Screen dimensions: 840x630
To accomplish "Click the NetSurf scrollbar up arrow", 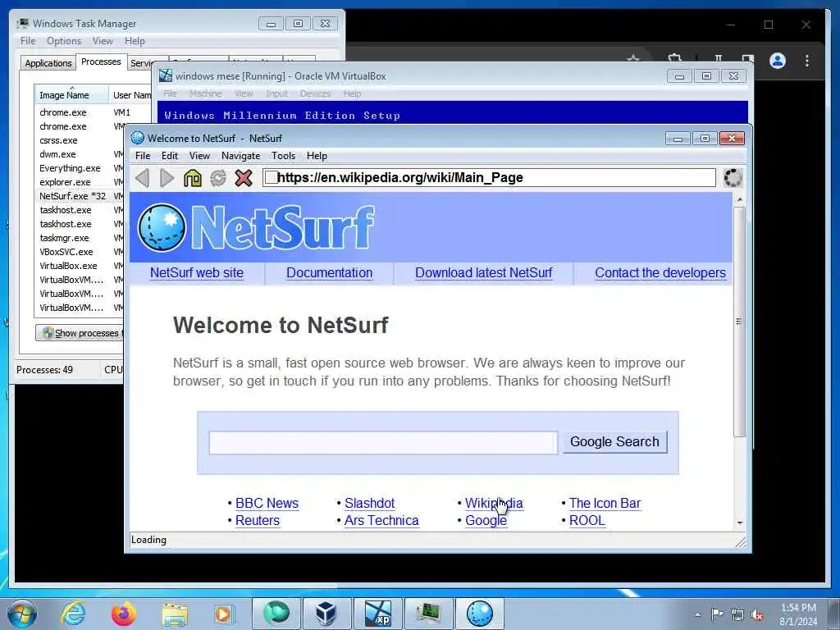I will (739, 199).
